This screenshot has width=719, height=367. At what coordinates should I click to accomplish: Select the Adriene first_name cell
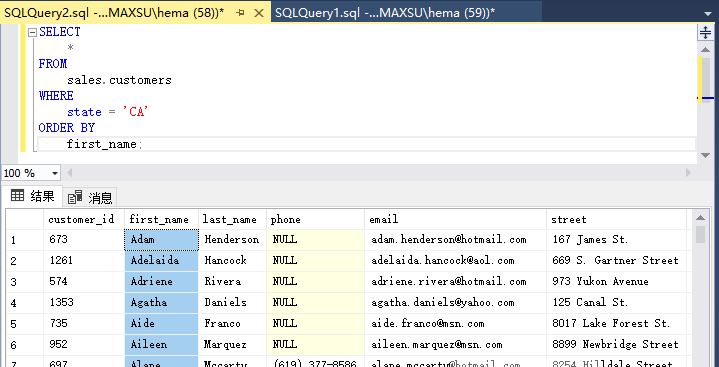(161, 281)
